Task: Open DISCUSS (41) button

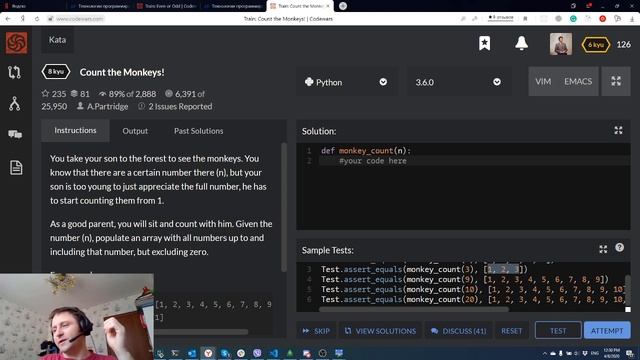Action: (x=459, y=331)
